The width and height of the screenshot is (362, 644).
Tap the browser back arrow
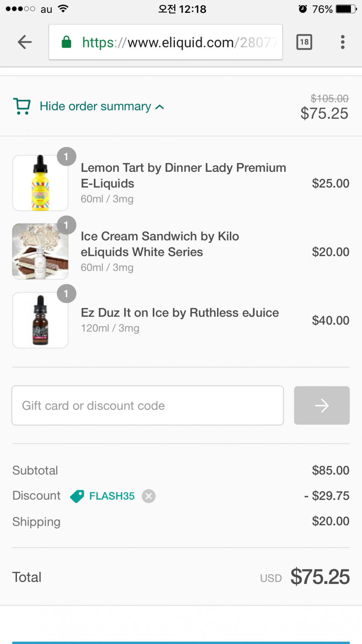[25, 42]
